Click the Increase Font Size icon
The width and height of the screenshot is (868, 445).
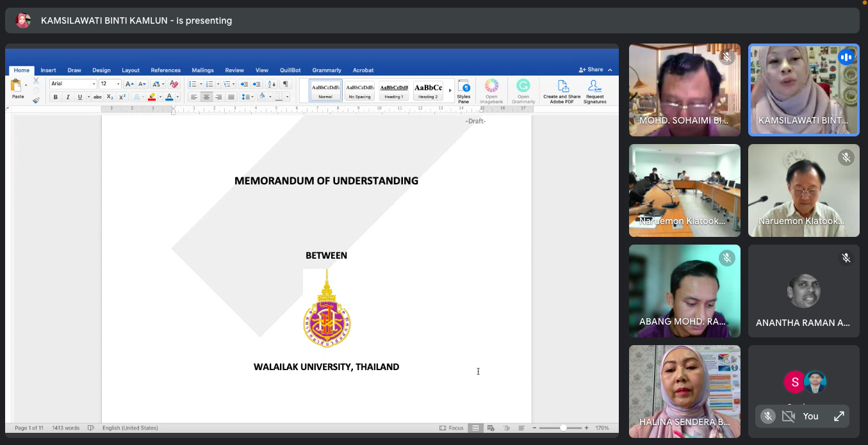click(129, 84)
